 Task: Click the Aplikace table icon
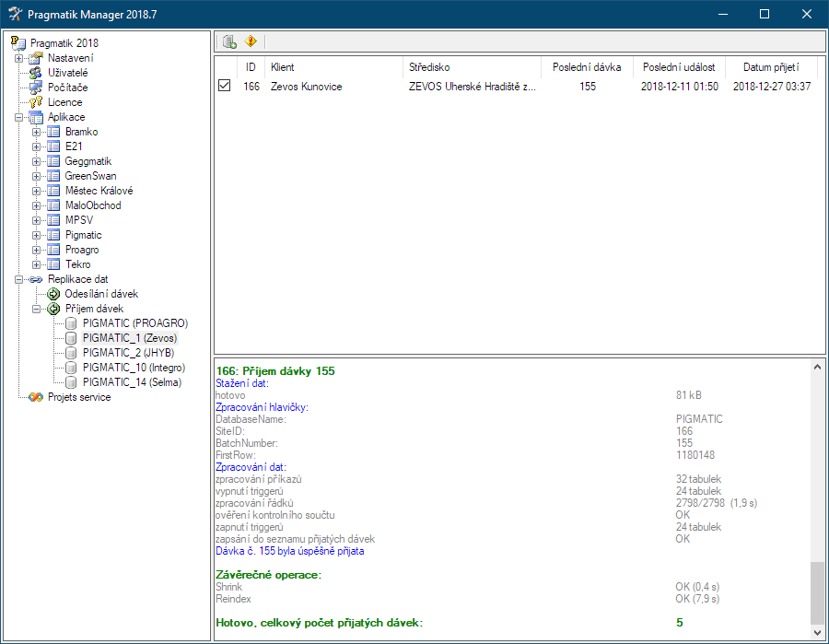(36, 117)
